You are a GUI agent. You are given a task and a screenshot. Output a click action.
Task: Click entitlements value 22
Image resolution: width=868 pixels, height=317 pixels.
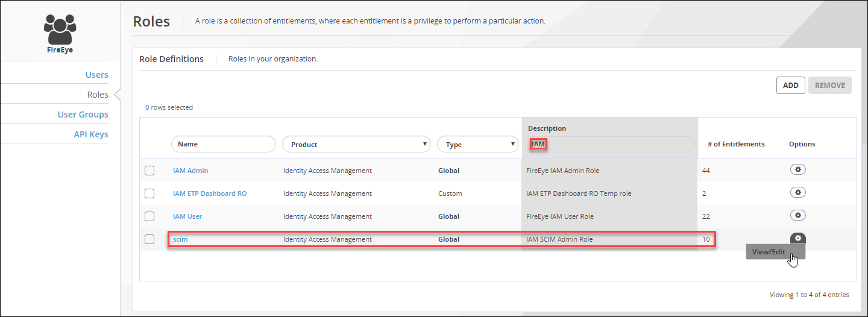coord(706,216)
